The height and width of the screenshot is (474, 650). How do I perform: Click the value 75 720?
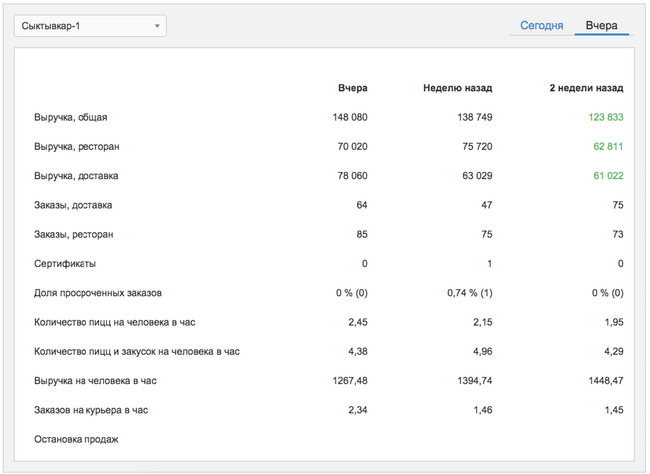point(478,146)
